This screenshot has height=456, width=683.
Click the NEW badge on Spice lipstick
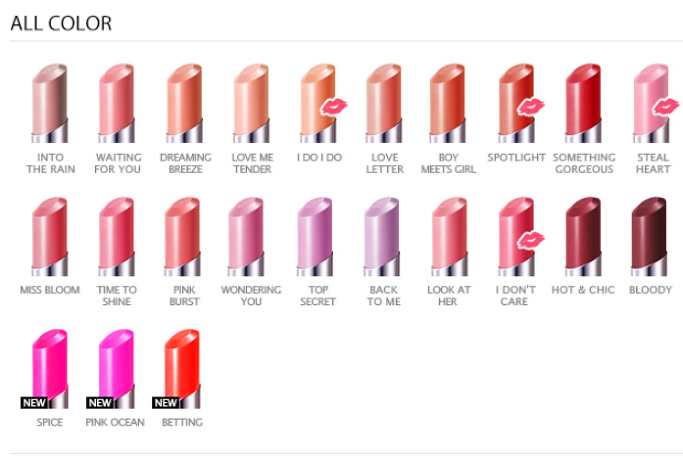tap(34, 403)
